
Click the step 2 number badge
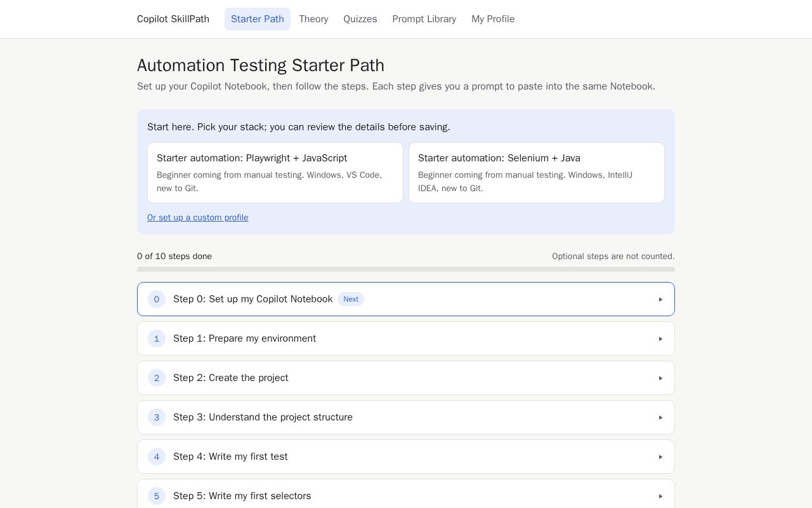pos(157,378)
